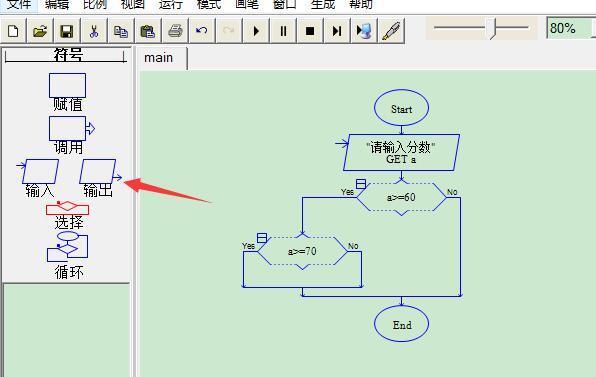Click the Copy toolbar icon

[121, 31]
